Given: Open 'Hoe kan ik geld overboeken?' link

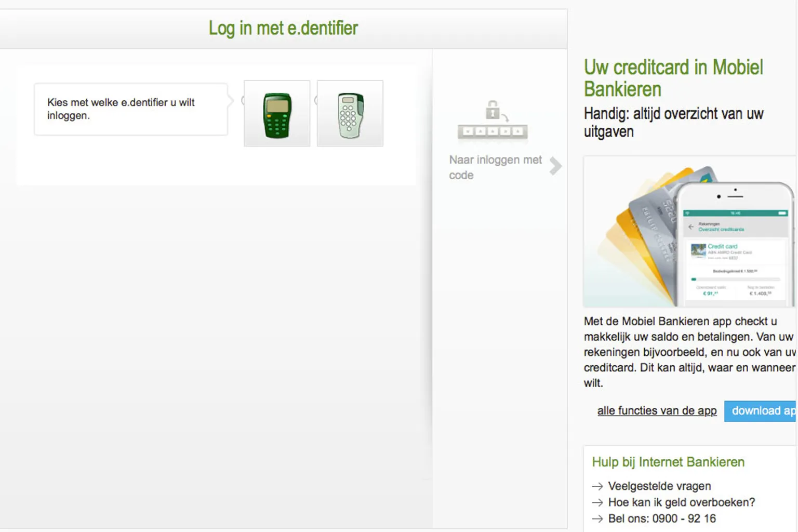Looking at the screenshot, I should (x=681, y=502).
